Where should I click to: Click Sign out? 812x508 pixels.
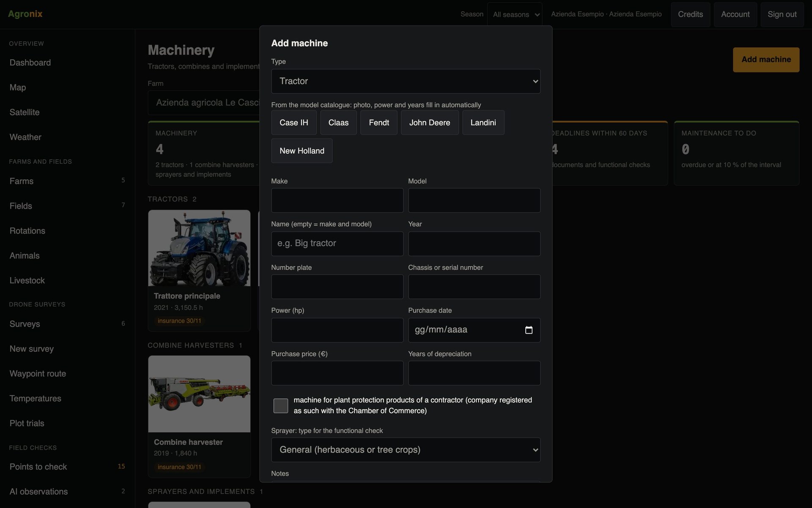click(782, 14)
